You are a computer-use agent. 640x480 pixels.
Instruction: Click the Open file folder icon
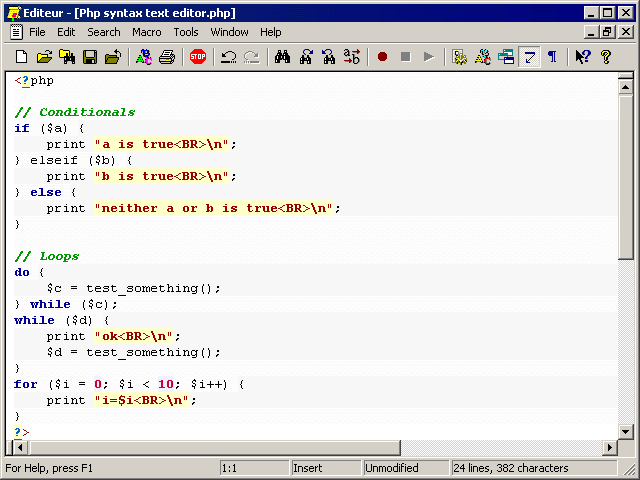(44, 57)
